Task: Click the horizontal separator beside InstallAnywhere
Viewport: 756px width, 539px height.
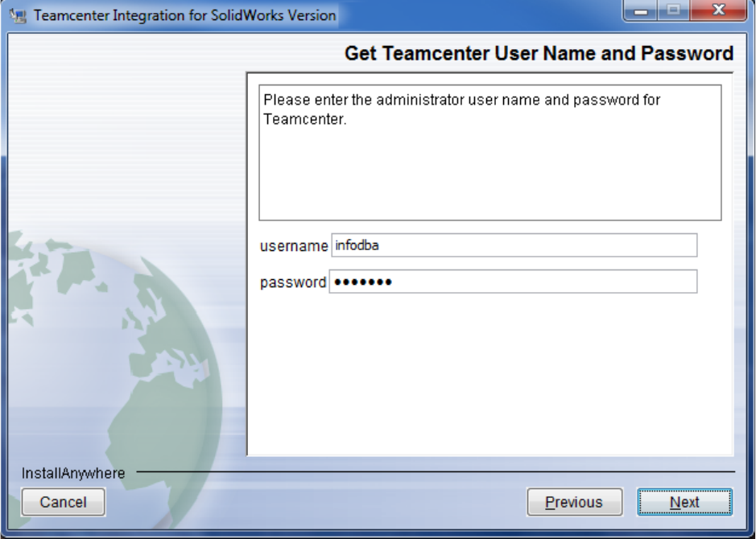Action: click(x=436, y=471)
